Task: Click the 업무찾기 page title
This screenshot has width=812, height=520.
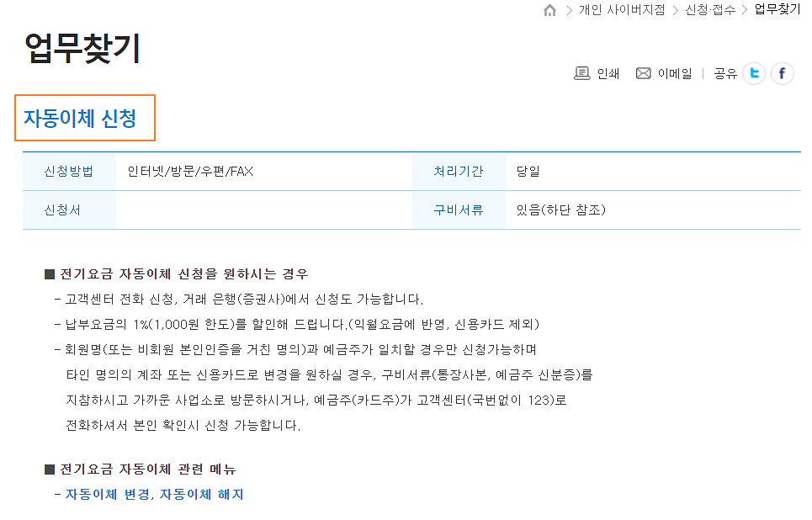Action: (x=80, y=47)
